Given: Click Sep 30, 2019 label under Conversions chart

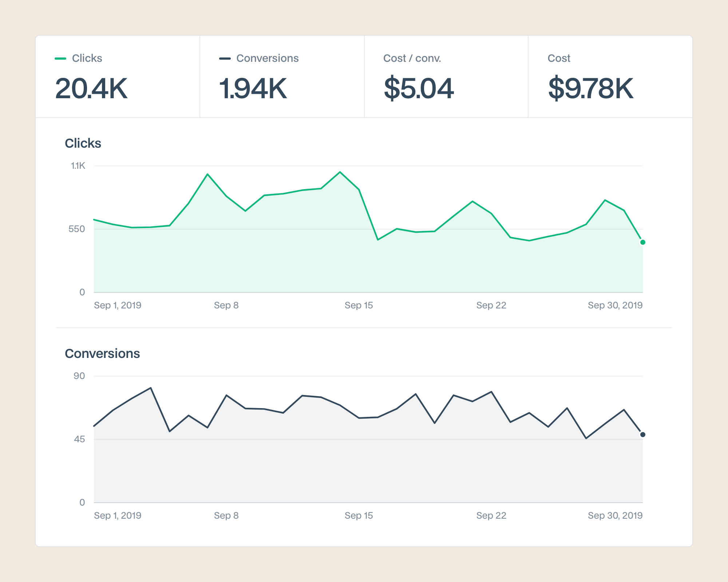Looking at the screenshot, I should pos(615,515).
